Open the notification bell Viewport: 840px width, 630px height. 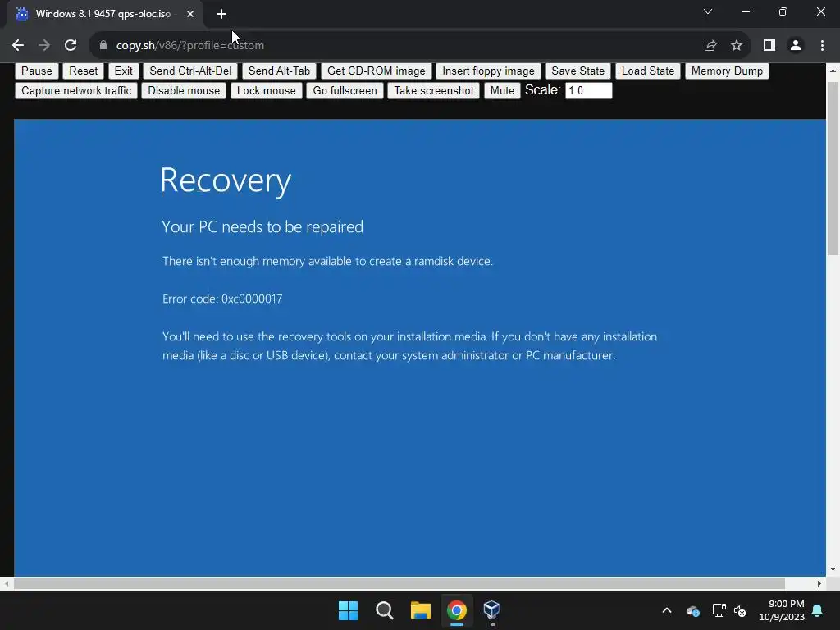[x=818, y=610]
